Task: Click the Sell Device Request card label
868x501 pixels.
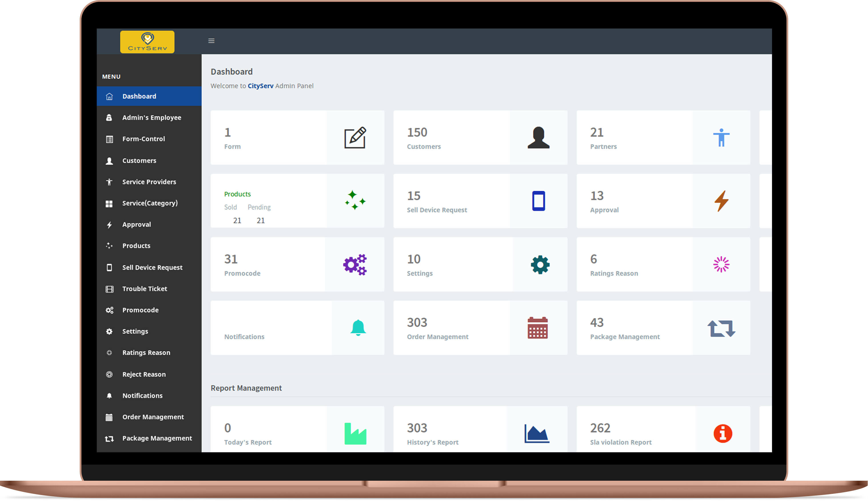Action: tap(437, 210)
